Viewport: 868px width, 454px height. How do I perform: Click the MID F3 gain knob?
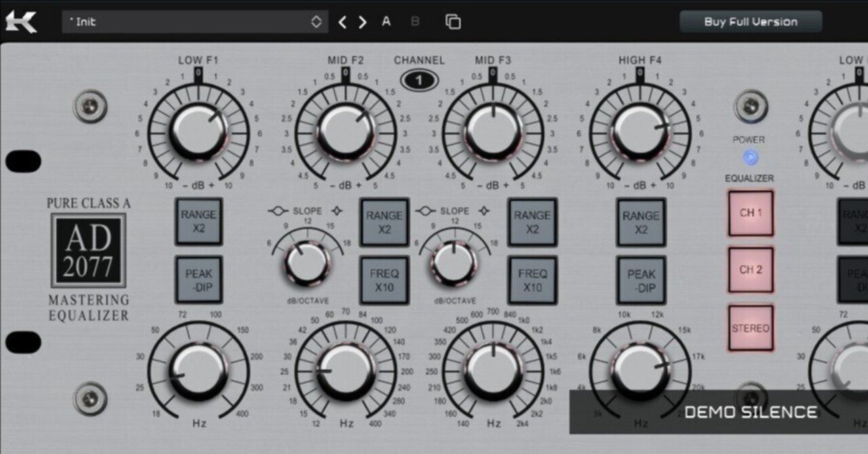(x=494, y=132)
